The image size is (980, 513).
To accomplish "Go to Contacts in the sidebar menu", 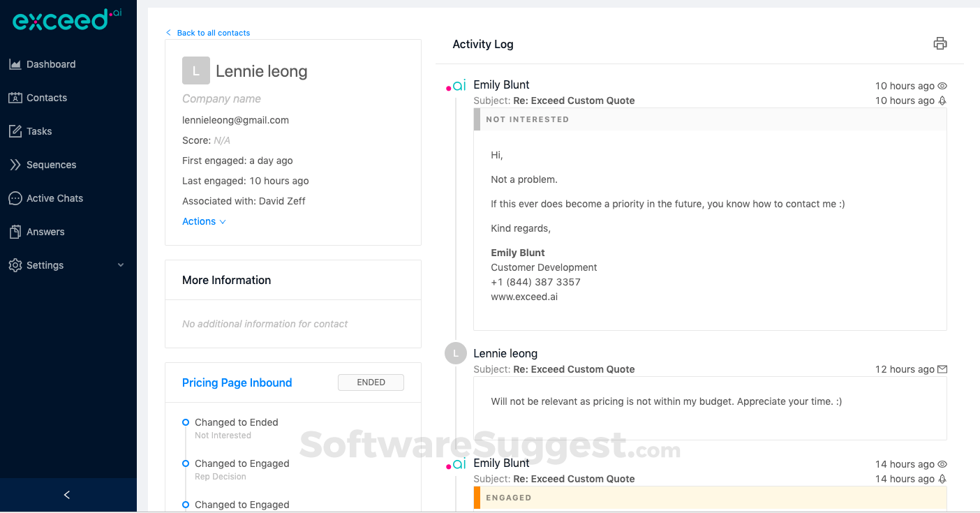I will coord(47,98).
